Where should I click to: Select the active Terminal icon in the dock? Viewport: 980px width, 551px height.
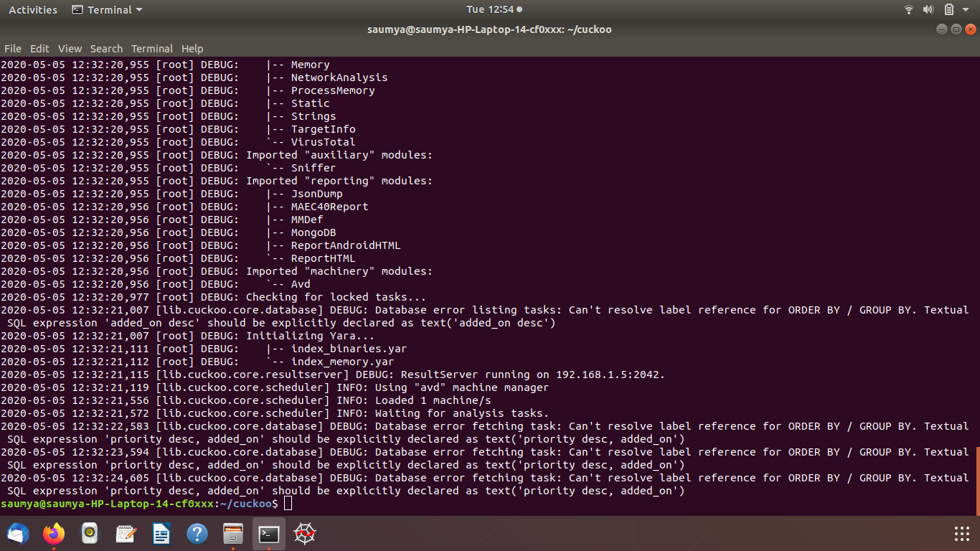click(x=269, y=534)
